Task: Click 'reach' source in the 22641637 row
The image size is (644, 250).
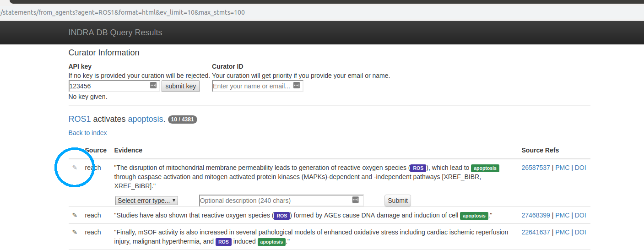Action: (93, 232)
